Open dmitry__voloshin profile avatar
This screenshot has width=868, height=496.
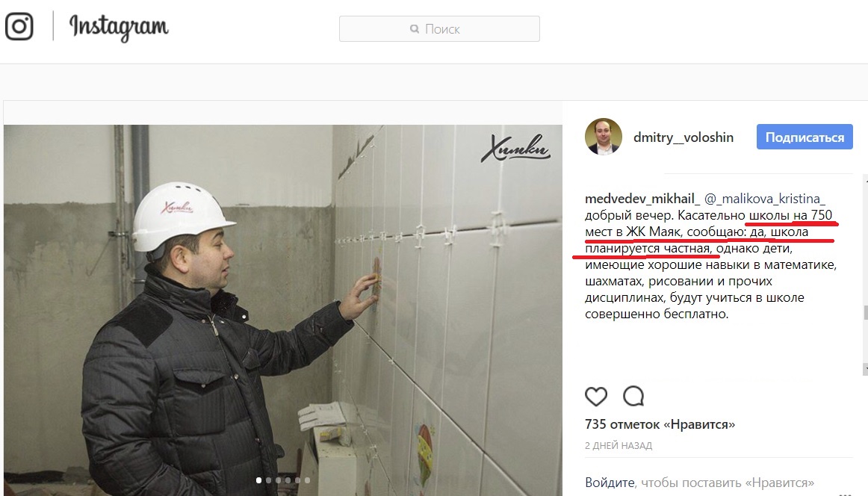click(604, 137)
